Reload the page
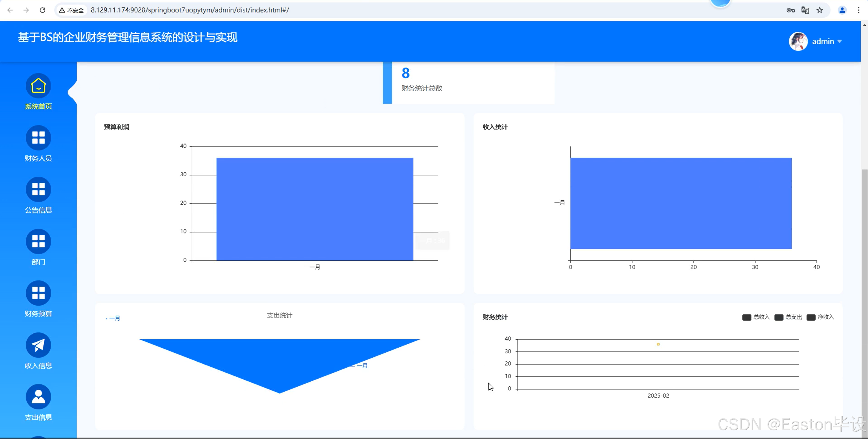The height and width of the screenshot is (439, 868). (43, 10)
